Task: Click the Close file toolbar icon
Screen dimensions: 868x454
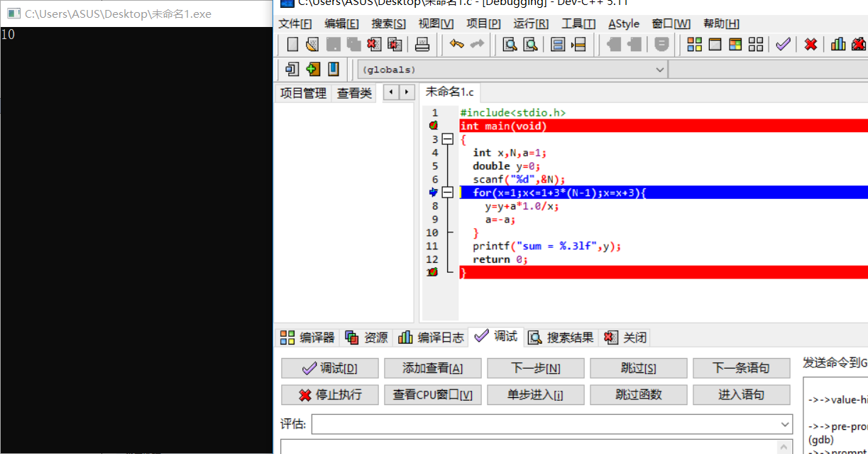Action: (x=374, y=45)
